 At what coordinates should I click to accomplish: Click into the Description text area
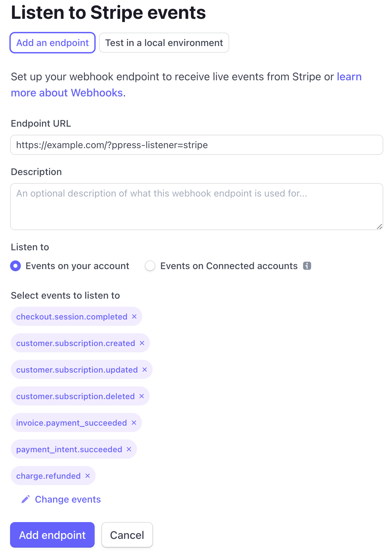[197, 207]
